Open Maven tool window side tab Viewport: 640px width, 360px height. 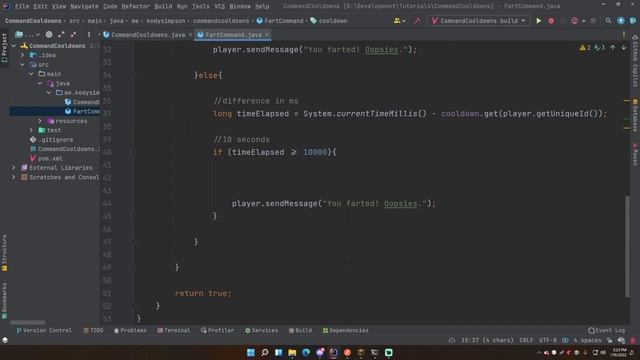click(x=635, y=154)
